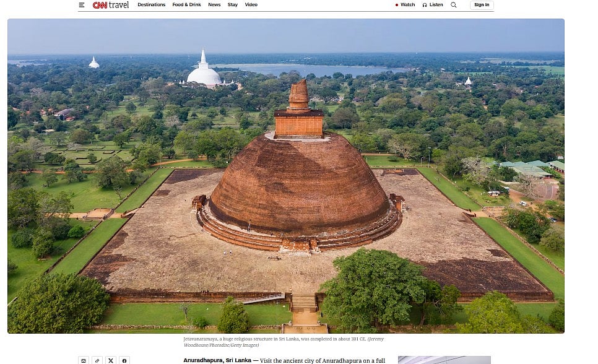
Task: Open the hamburger navigation menu
Action: pyautogui.click(x=82, y=5)
